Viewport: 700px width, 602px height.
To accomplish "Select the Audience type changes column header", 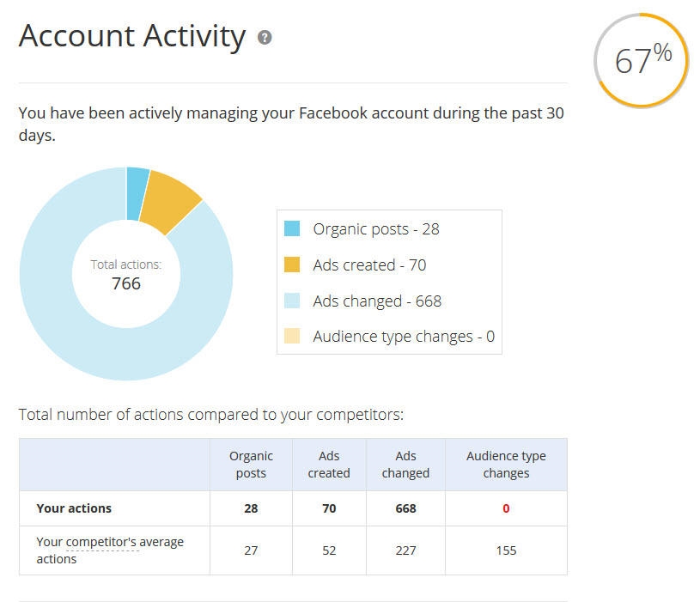I will pos(506,465).
